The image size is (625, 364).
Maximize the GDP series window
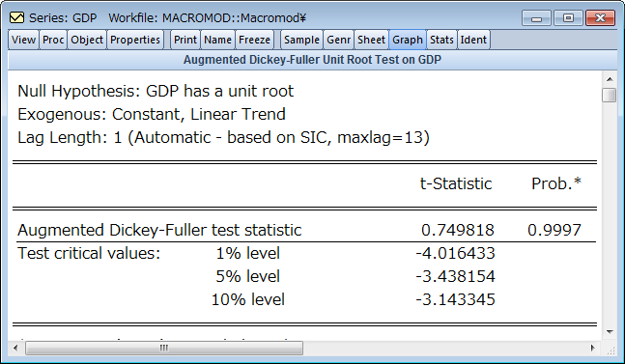(568, 18)
